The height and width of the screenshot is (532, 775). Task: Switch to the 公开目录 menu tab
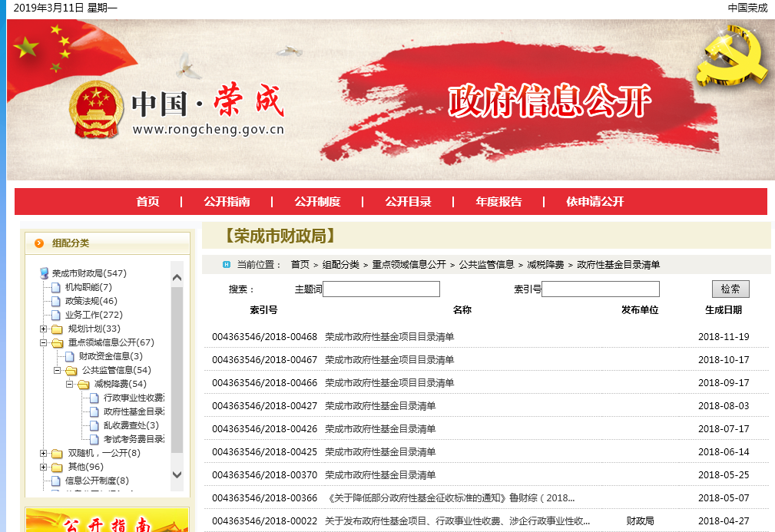click(408, 201)
